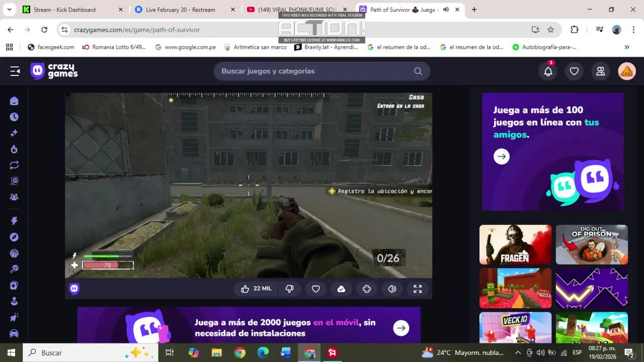Image resolution: width=644 pixels, height=362 pixels.
Task: Open the car games icon in sidebar
Action: click(14, 333)
